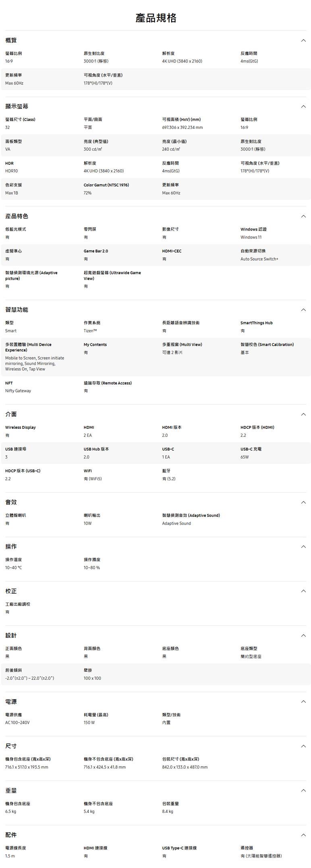Viewport: 311px width, 868px height.
Task: Click the chevron icon in the 尺寸 row
Action: coord(303,746)
